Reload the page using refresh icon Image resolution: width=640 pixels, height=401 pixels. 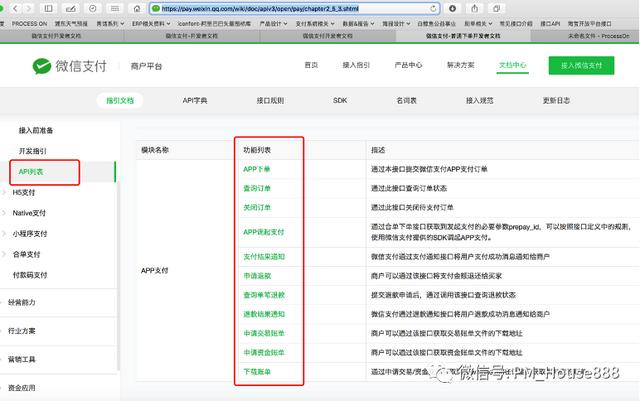[433, 9]
